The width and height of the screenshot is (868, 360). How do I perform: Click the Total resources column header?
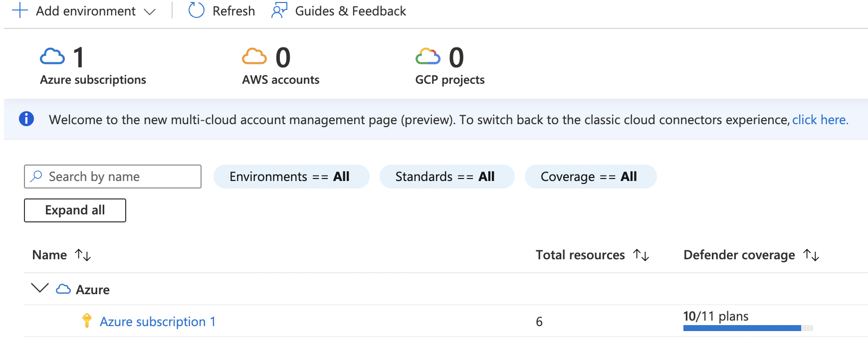(580, 255)
